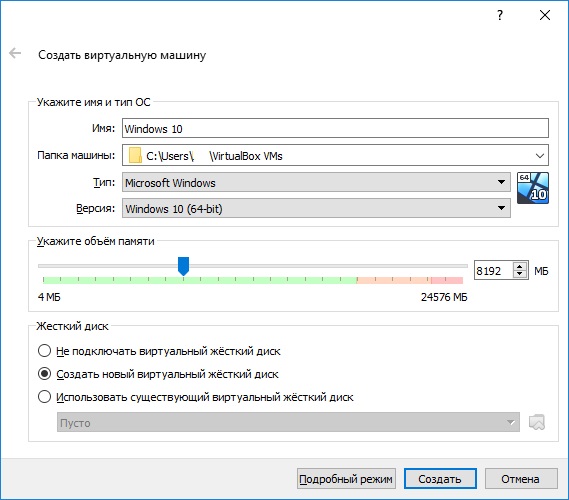Click the Windows 10 64-bit OS icon
The image size is (569, 500).
pyautogui.click(x=533, y=188)
